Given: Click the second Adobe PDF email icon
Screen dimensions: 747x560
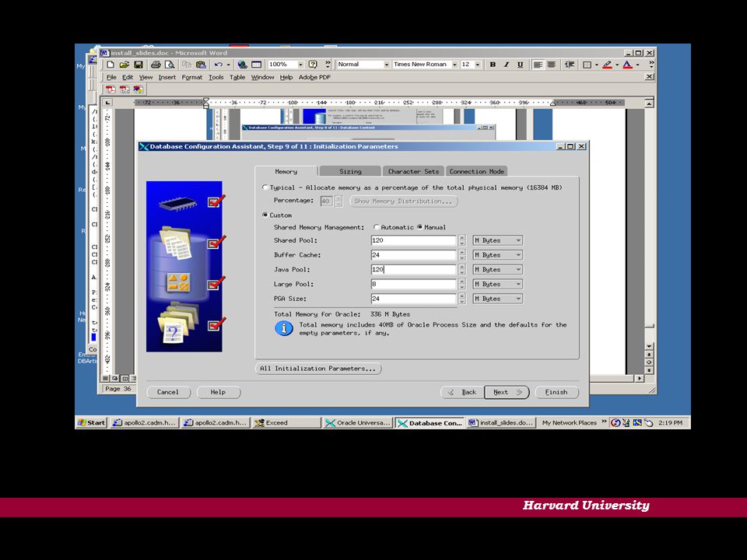Looking at the screenshot, I should pos(124,89).
